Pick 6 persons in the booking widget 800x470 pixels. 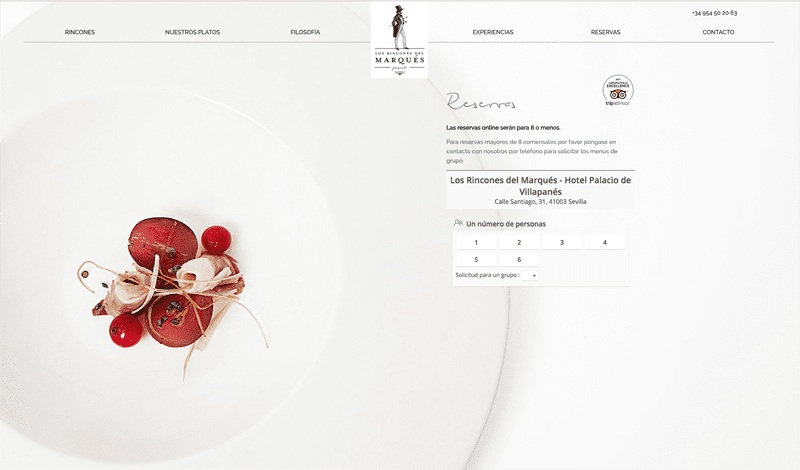519,259
